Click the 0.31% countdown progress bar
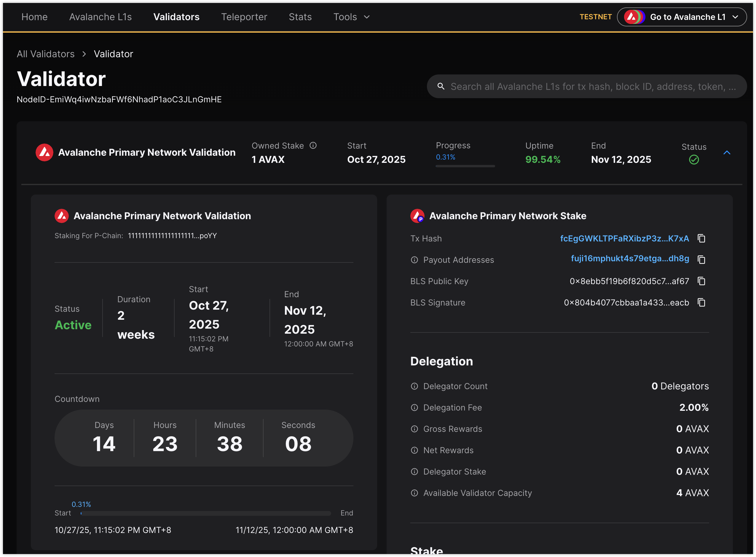756x557 pixels. (205, 513)
